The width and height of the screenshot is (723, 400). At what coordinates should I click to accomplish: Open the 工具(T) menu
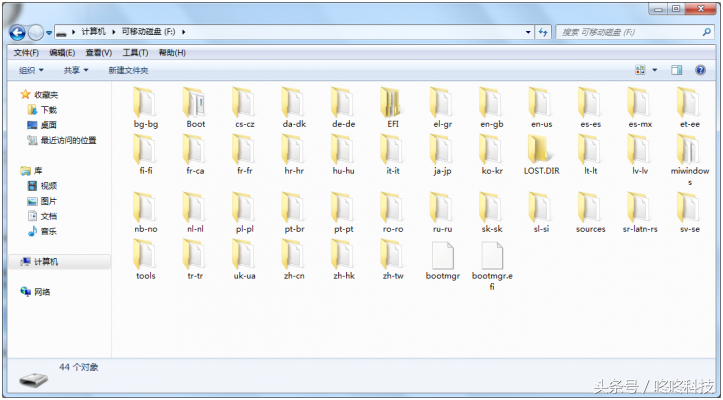click(x=135, y=53)
